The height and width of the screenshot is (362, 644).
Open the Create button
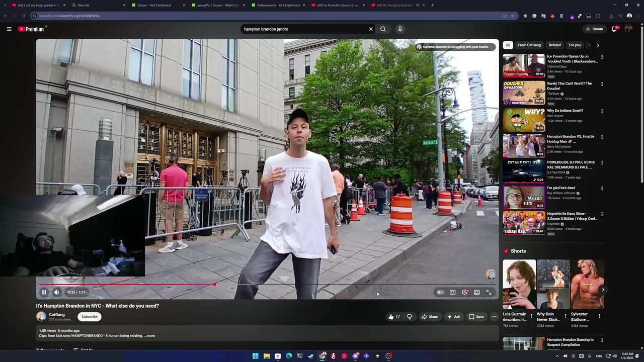click(594, 29)
